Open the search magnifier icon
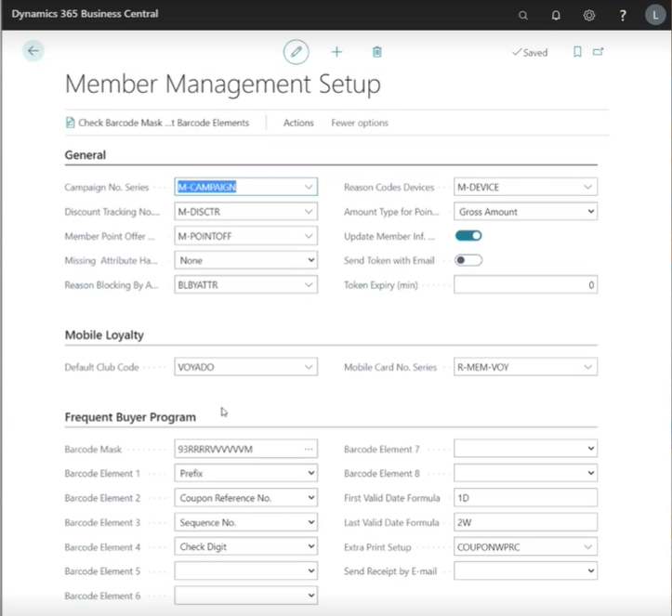Viewport: 672px width, 616px height. click(523, 16)
